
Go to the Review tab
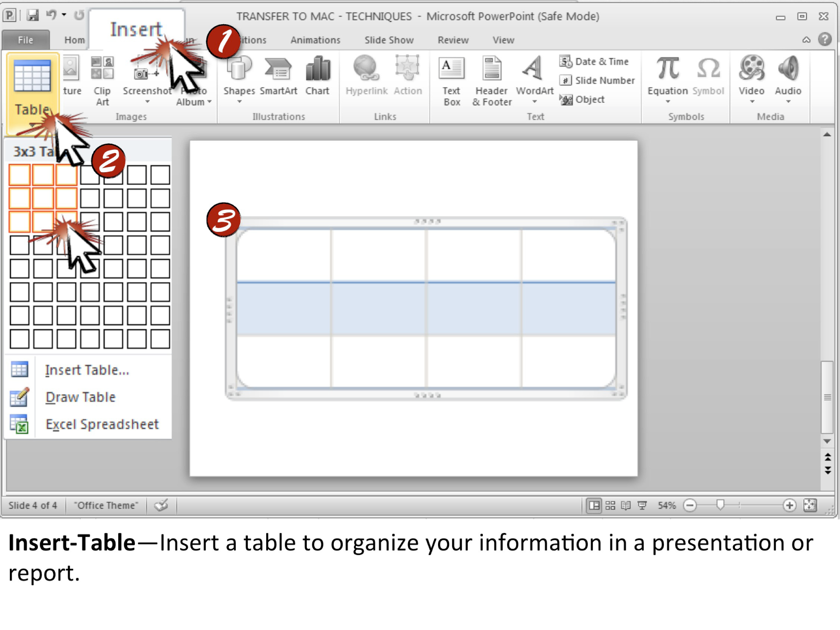pos(453,40)
